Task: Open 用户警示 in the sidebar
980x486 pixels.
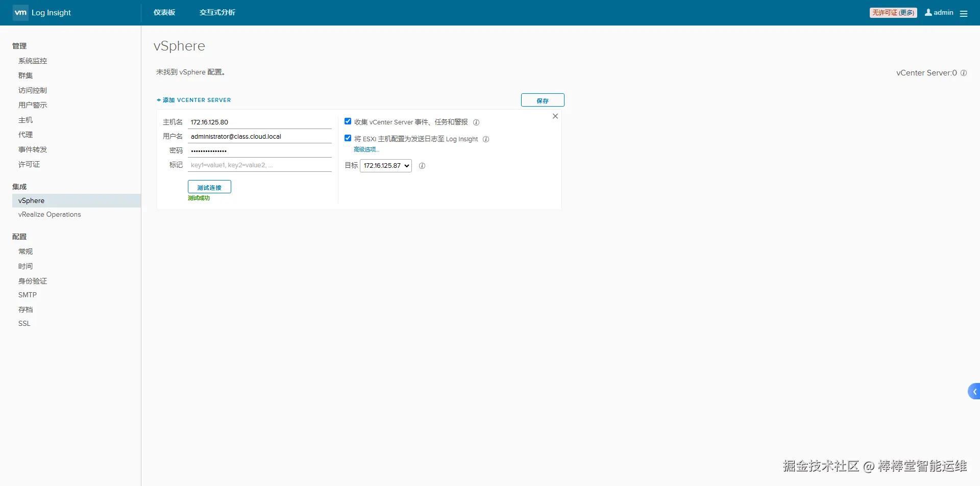Action: click(x=33, y=105)
